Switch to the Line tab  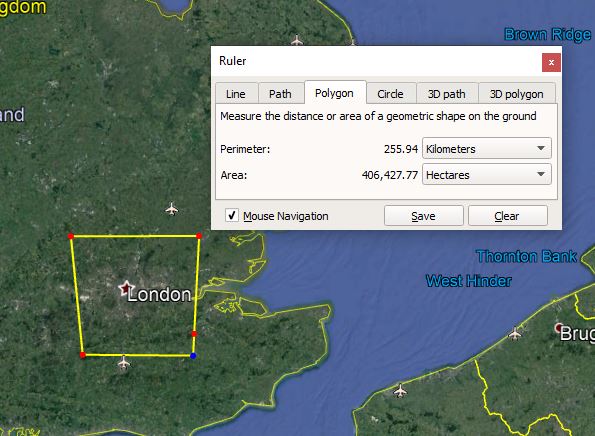tap(237, 93)
